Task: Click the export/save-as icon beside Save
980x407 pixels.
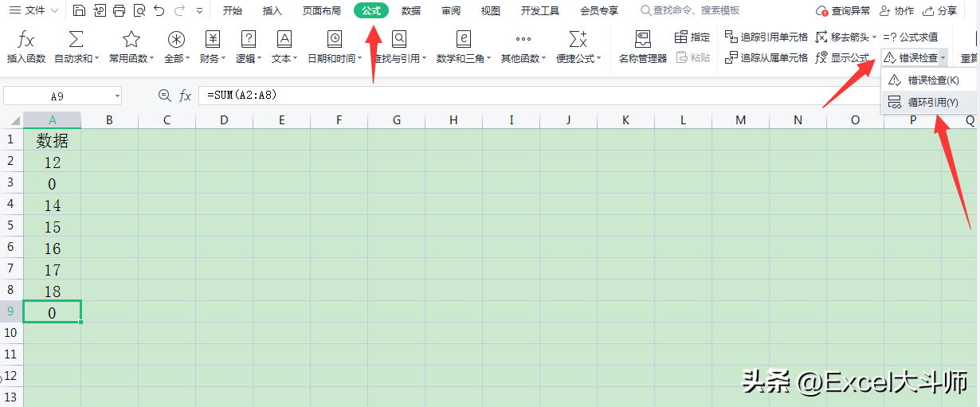Action: coord(99,10)
